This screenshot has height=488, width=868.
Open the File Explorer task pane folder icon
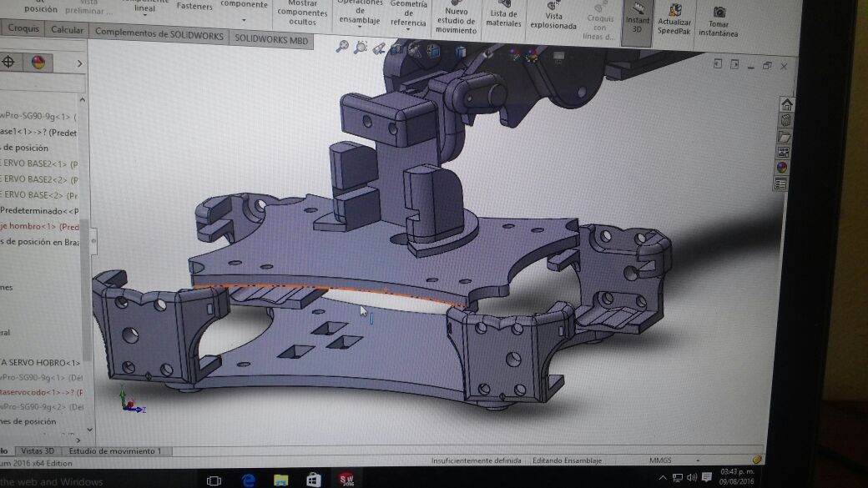click(x=785, y=136)
